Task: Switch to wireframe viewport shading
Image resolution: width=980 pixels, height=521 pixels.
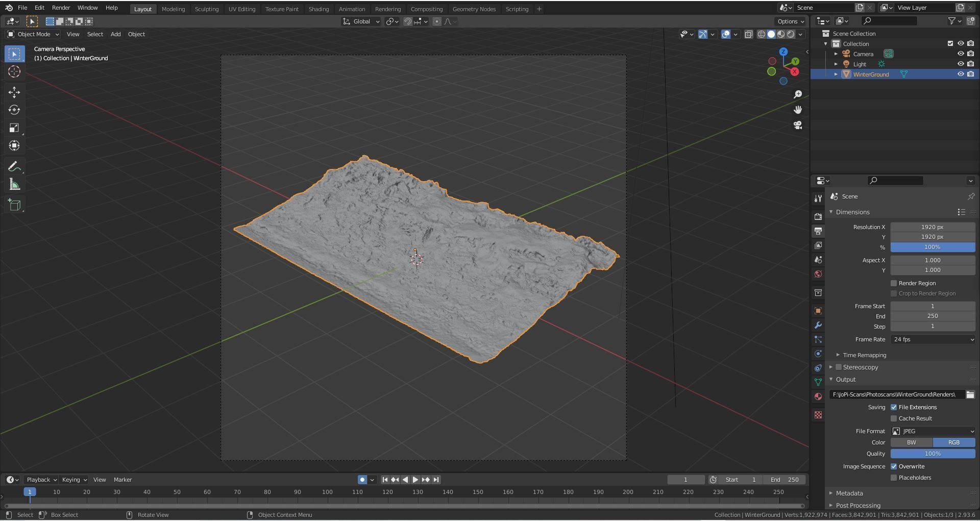Action: coord(762,34)
